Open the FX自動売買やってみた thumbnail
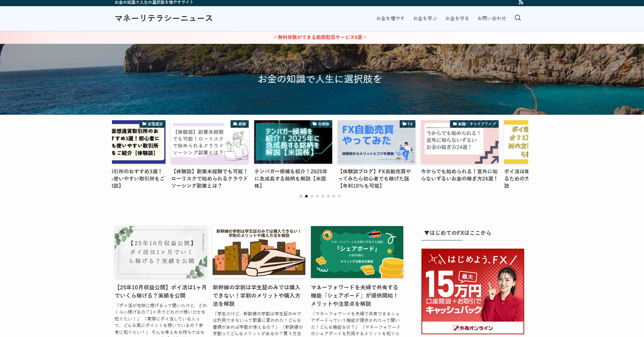This screenshot has height=337, width=644. pyautogui.click(x=376, y=142)
